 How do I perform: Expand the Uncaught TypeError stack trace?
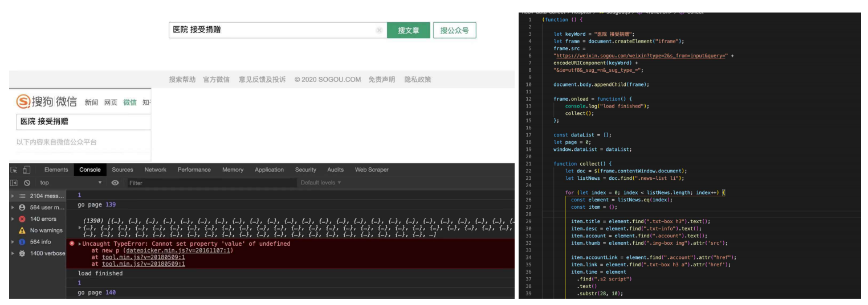[x=80, y=244]
